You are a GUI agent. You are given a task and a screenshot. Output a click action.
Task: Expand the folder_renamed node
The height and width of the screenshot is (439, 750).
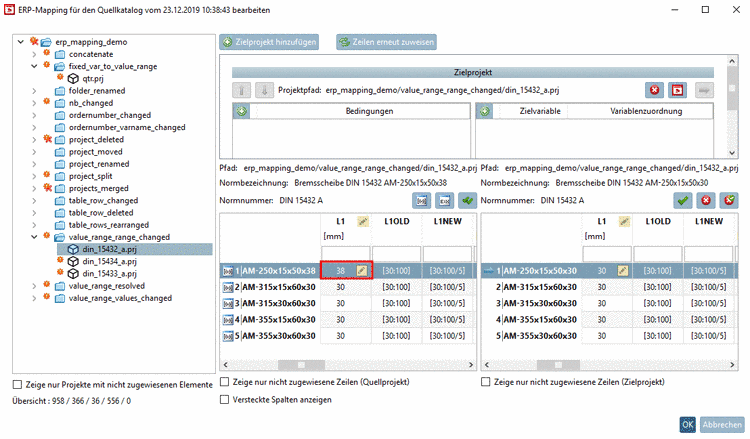[34, 90]
